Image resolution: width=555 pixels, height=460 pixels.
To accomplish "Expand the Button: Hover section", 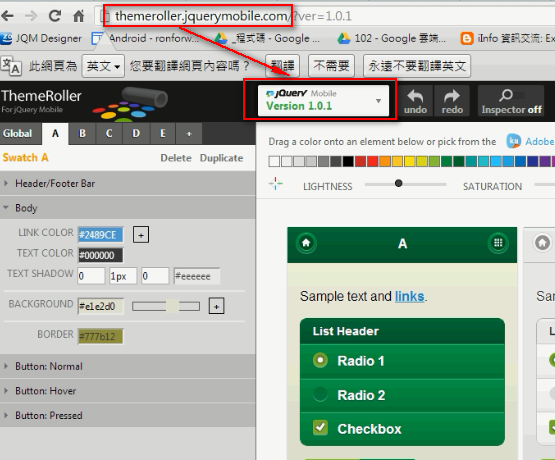I will [127, 391].
